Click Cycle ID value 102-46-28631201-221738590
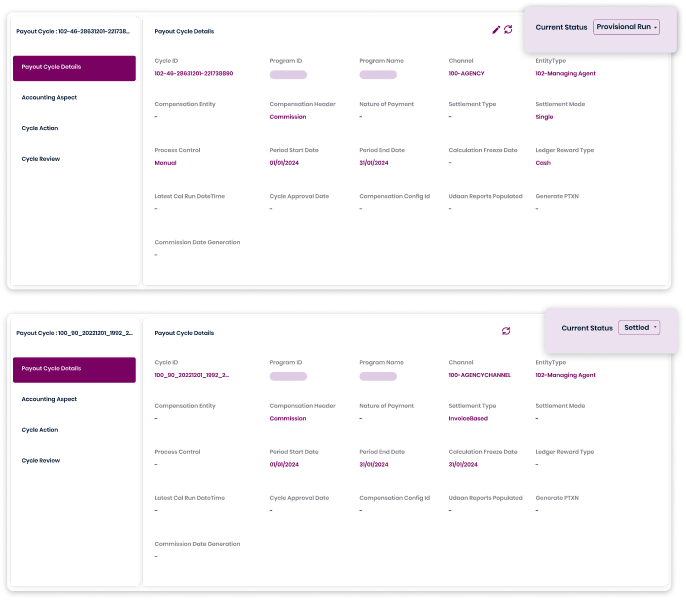 pyautogui.click(x=194, y=74)
